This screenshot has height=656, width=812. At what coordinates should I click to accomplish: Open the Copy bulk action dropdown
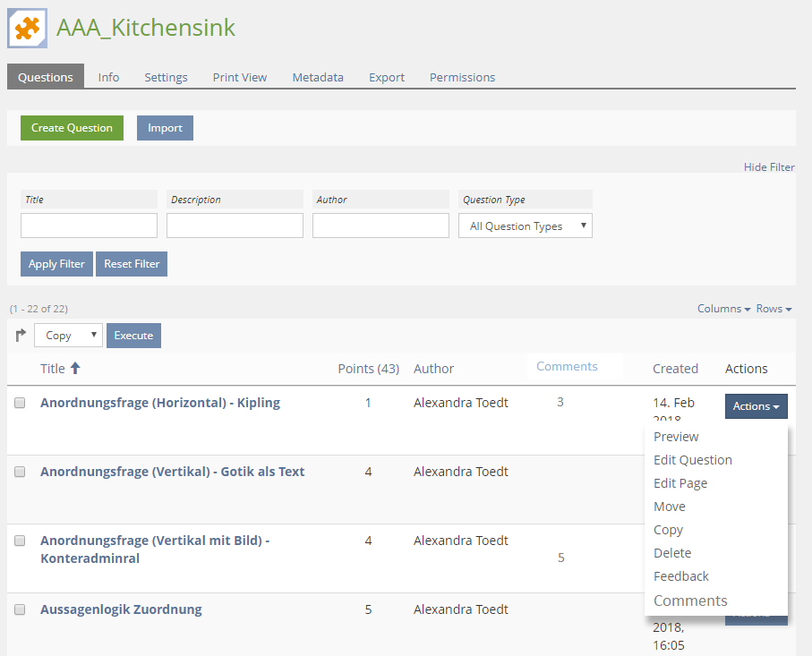(69, 336)
